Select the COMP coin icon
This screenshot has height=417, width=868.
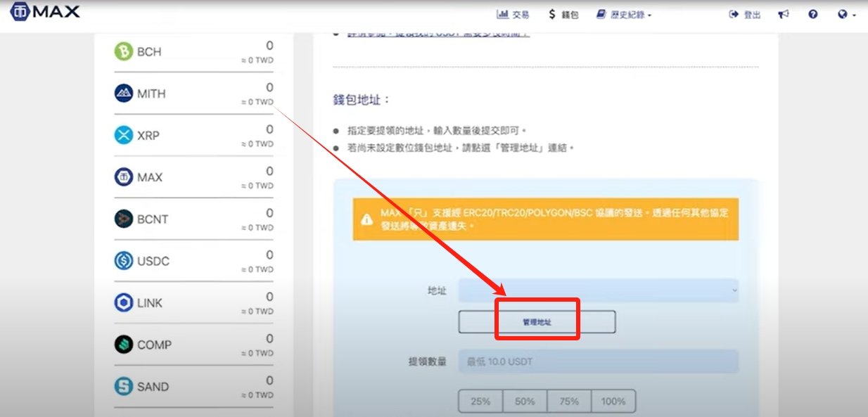coord(124,345)
